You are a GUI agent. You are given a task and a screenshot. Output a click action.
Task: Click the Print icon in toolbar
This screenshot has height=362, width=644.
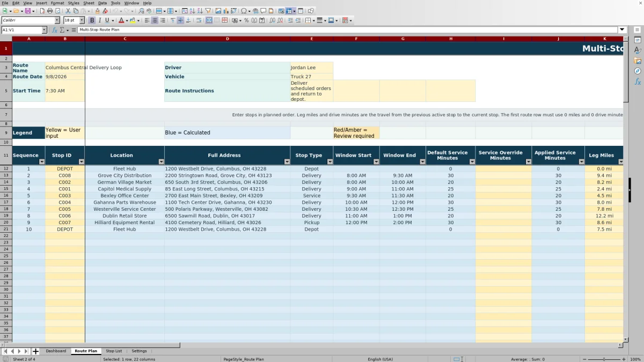coord(50,11)
